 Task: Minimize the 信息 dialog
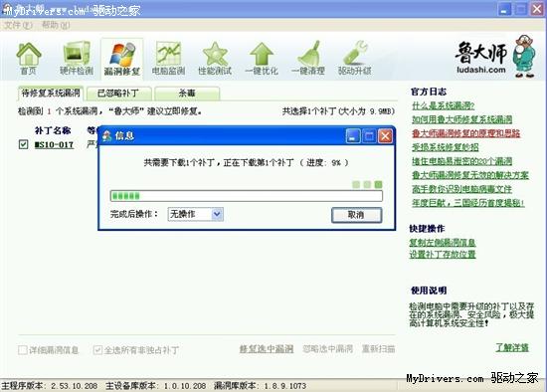353,135
